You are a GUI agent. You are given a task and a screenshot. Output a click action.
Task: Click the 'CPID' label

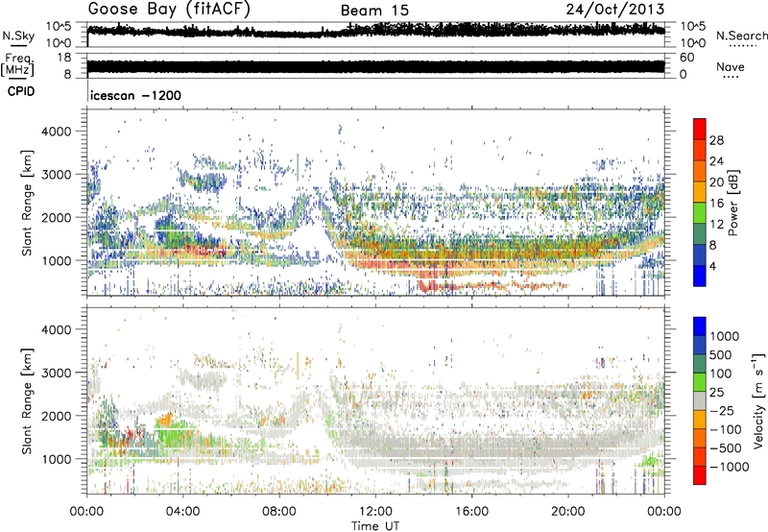(21, 91)
